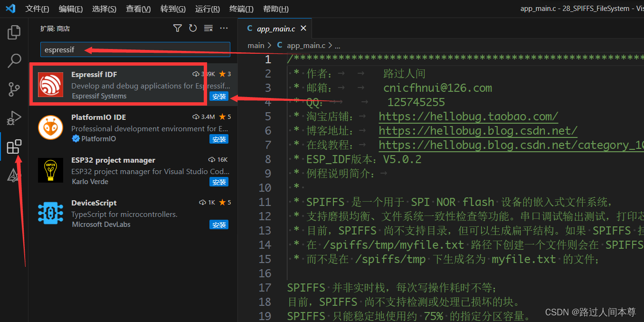Refresh the extensions list
This screenshot has width=644, height=322.
click(x=193, y=28)
